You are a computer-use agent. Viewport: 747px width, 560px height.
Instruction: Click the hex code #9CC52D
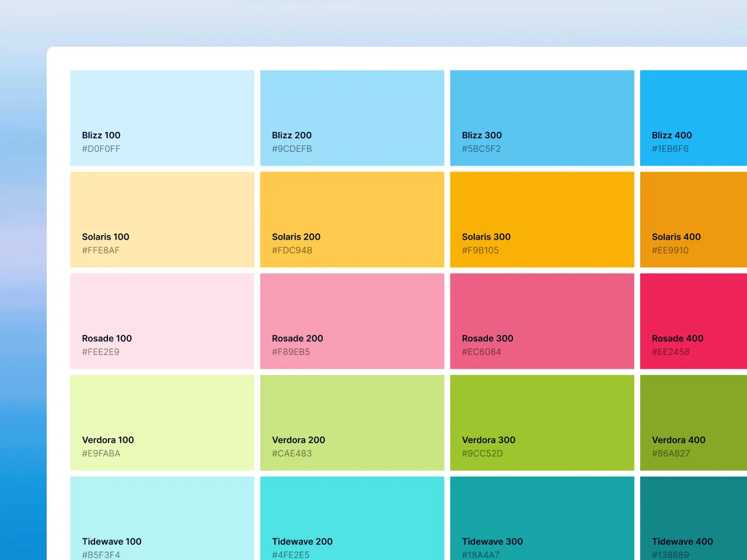[x=482, y=453]
